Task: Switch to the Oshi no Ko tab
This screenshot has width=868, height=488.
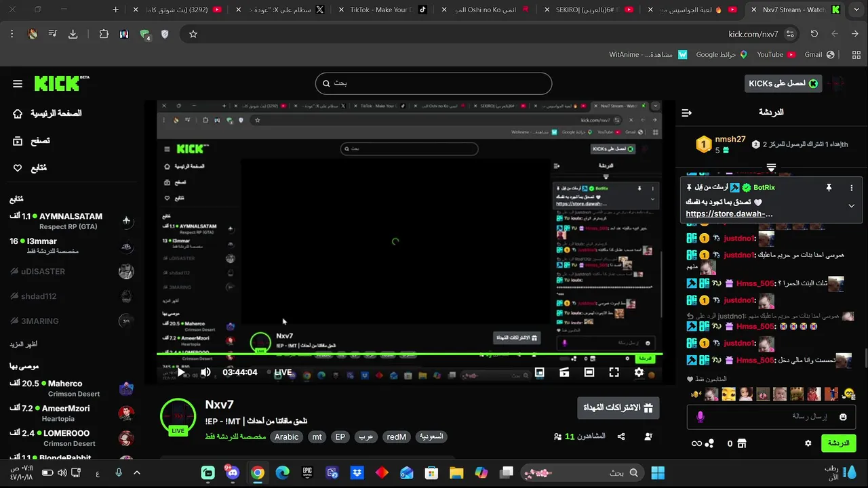Action: pyautogui.click(x=490, y=9)
